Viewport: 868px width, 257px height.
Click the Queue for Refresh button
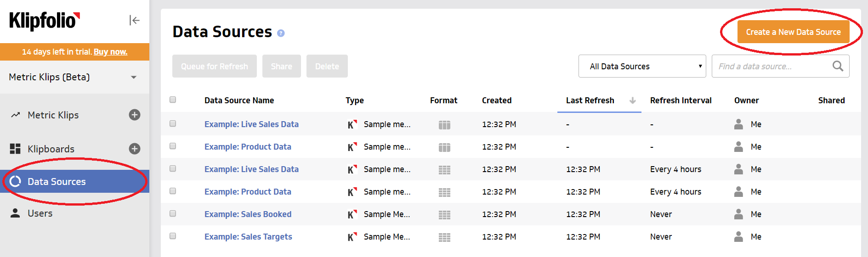pyautogui.click(x=214, y=66)
